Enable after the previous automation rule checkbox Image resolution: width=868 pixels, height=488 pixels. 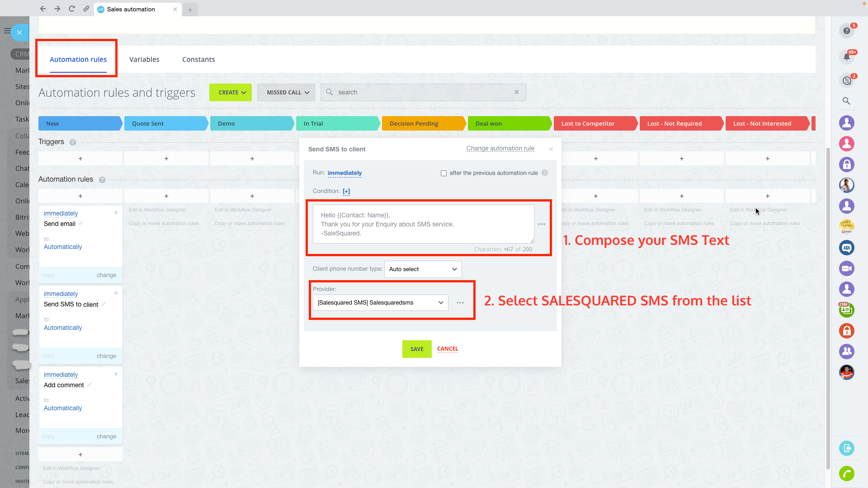(x=443, y=173)
